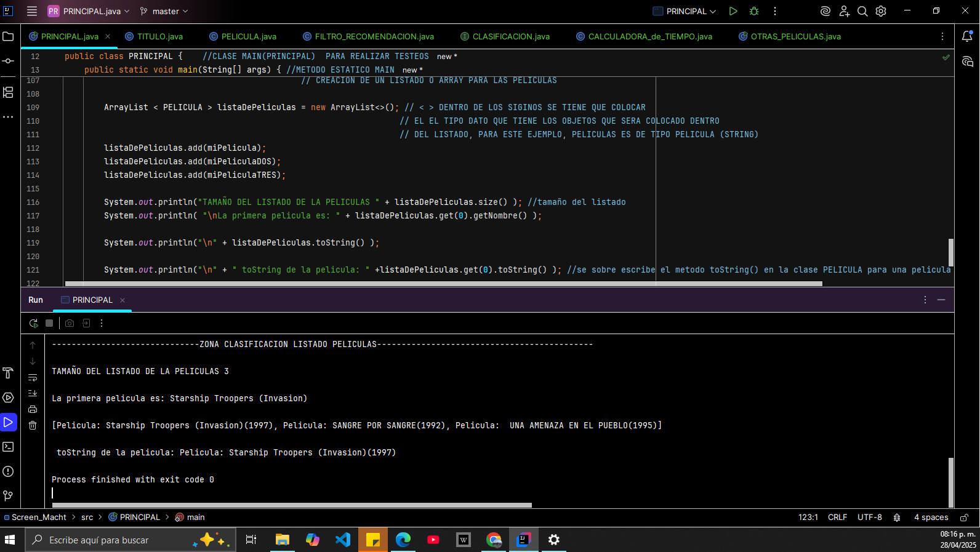Open Run toolbar more options

coord(102,323)
